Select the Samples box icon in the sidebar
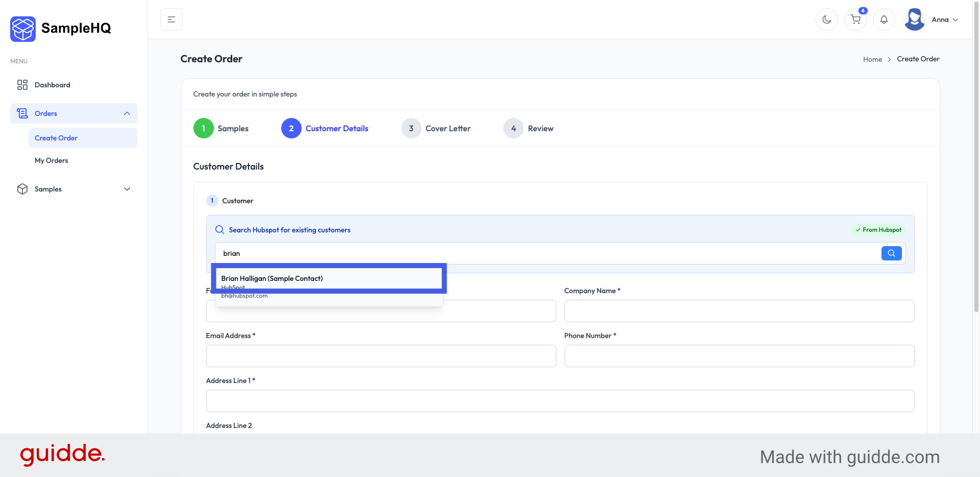Image resolution: width=980 pixels, height=477 pixels. (22, 188)
